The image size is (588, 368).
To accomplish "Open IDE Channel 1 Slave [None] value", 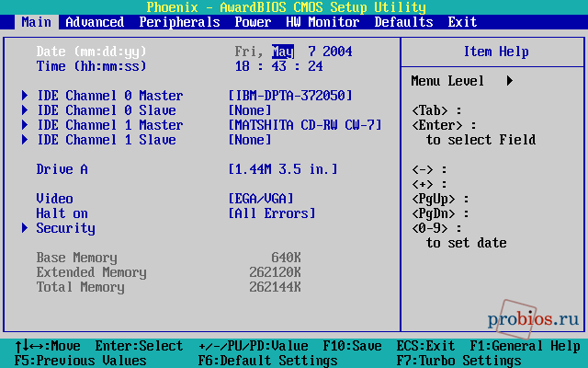I will tap(250, 139).
